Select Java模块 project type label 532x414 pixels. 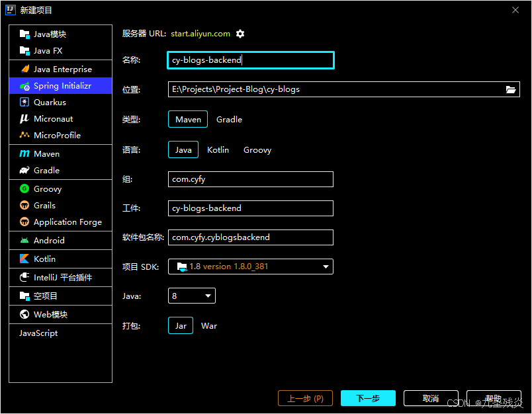click(50, 34)
